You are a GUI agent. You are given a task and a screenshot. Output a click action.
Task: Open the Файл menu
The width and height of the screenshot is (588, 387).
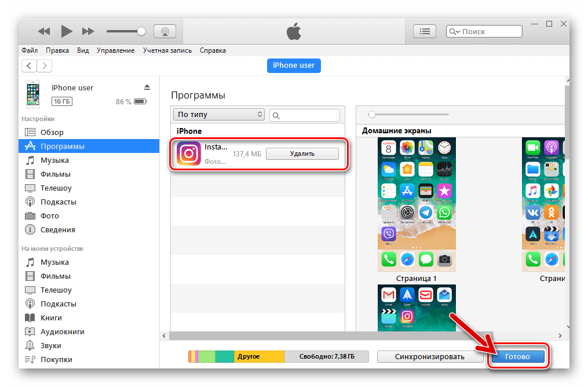coord(30,50)
